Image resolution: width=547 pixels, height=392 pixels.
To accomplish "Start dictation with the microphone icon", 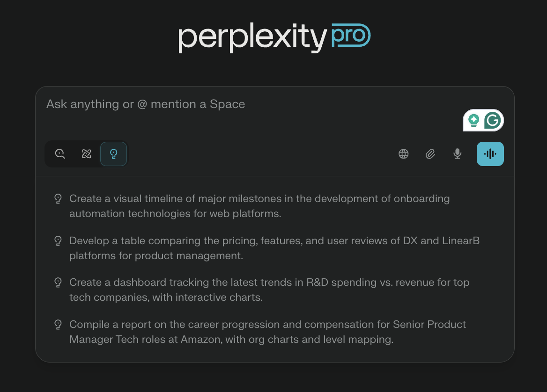I will [457, 153].
